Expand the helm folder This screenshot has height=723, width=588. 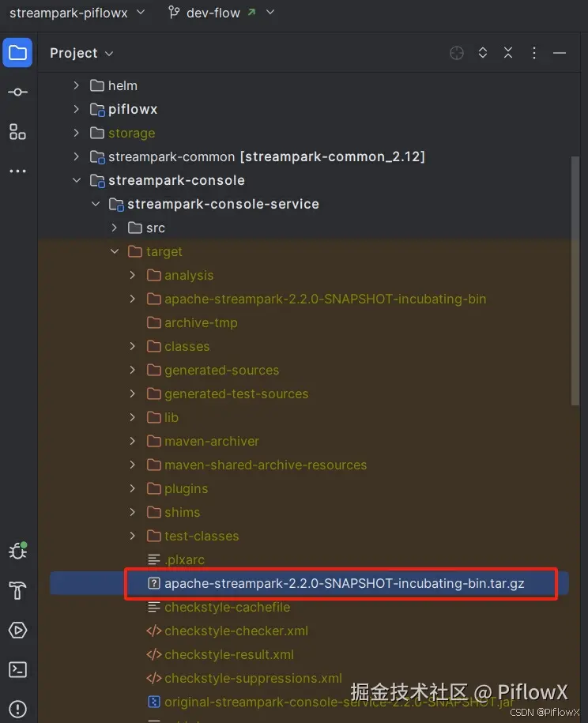[x=76, y=85]
